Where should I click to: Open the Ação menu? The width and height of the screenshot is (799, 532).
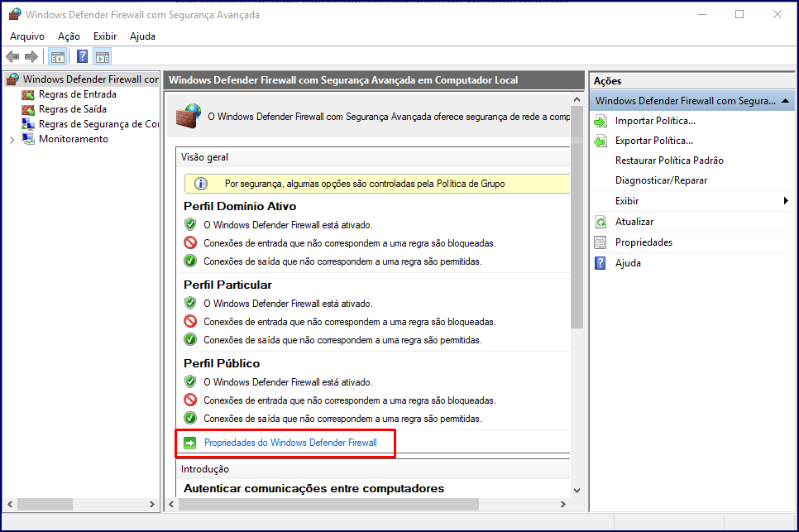tap(69, 36)
